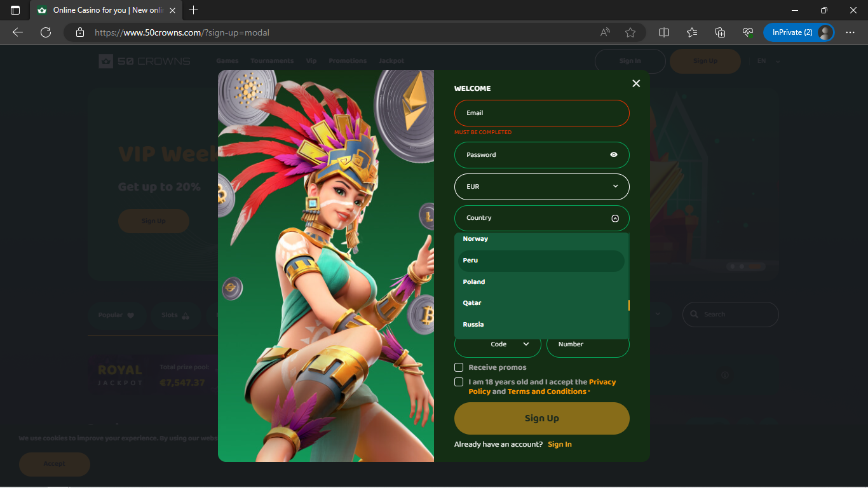
Task: Expand the EUR currency dropdown
Action: tap(541, 187)
